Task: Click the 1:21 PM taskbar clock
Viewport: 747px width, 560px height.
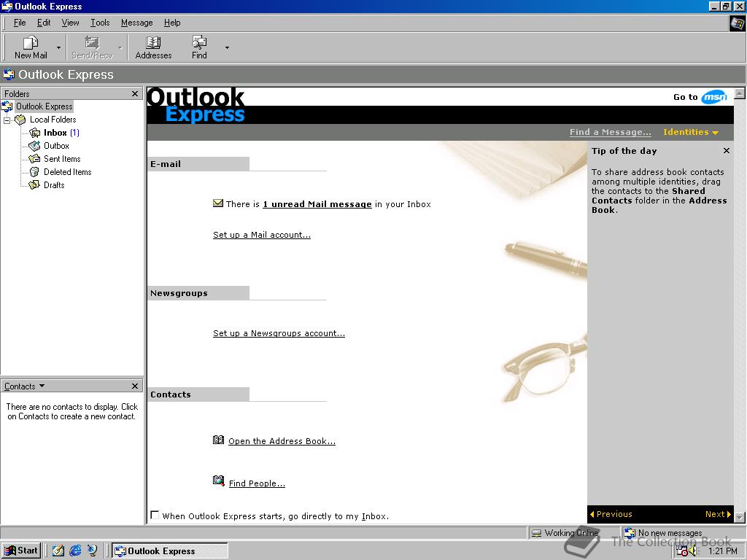Action: [x=722, y=551]
